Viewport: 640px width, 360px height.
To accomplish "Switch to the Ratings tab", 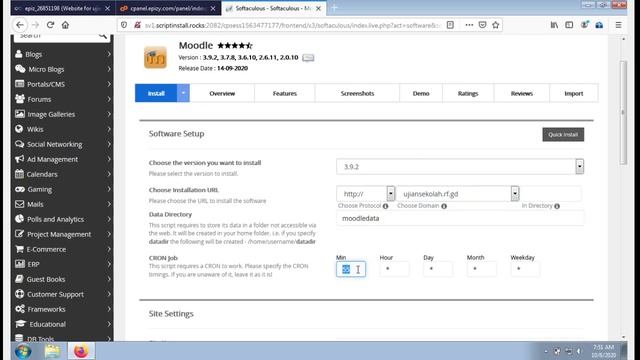I will click(x=468, y=93).
